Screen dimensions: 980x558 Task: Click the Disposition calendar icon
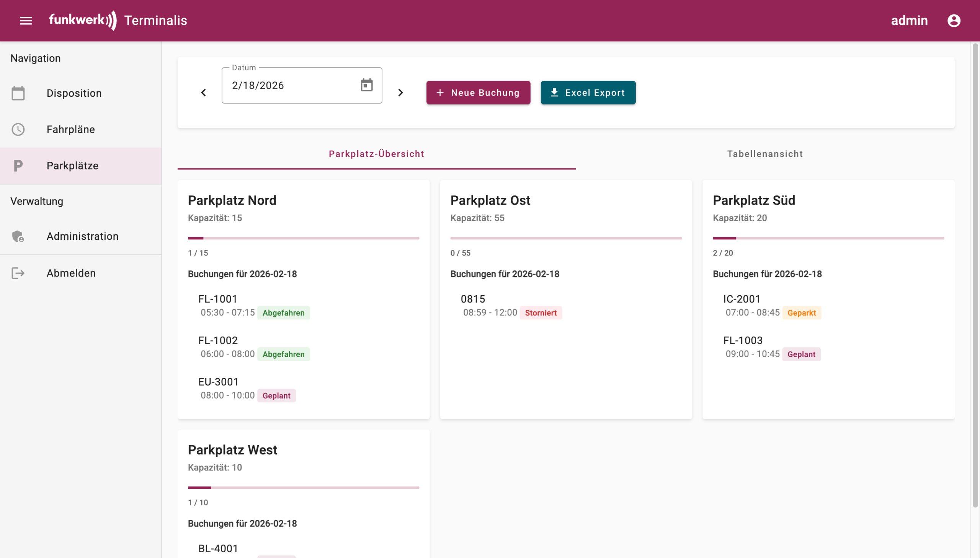(x=18, y=93)
